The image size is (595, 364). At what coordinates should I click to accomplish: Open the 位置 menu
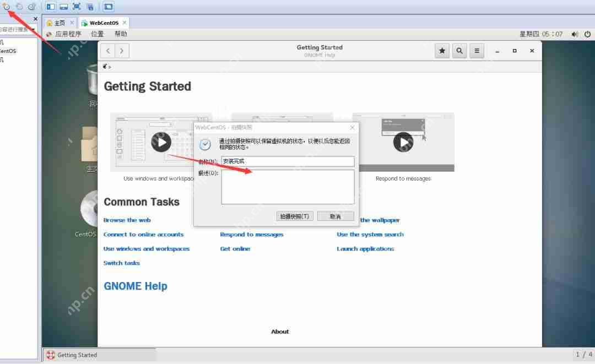coord(98,34)
